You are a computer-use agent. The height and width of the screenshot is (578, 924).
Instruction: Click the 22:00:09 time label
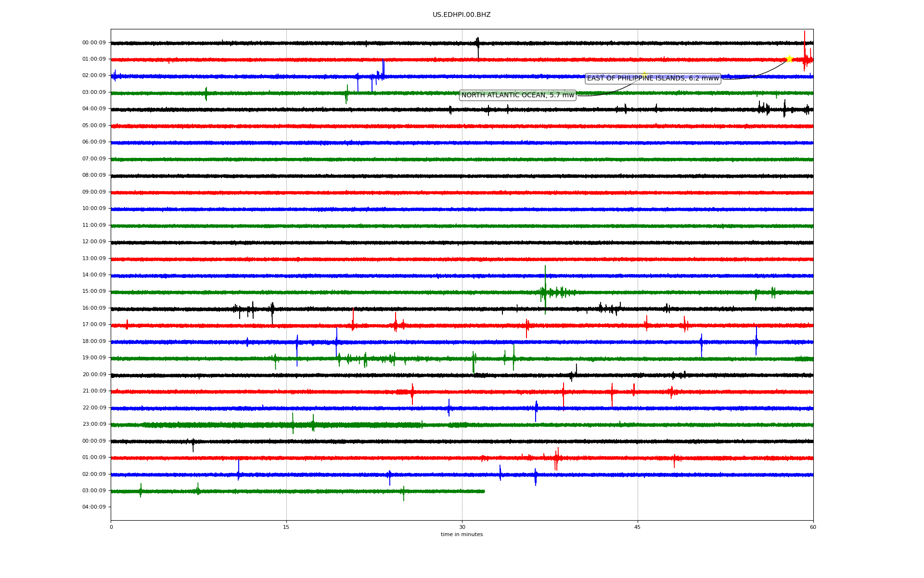coord(94,408)
